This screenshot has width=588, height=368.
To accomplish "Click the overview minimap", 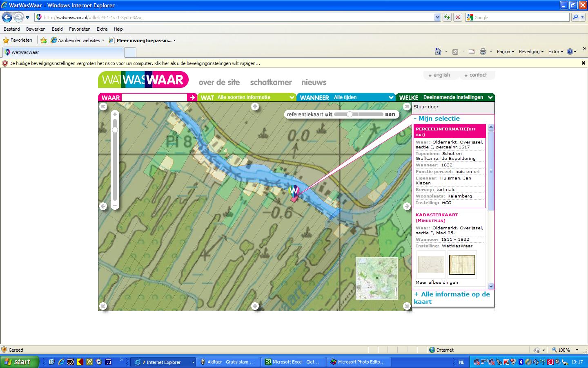I will [376, 278].
